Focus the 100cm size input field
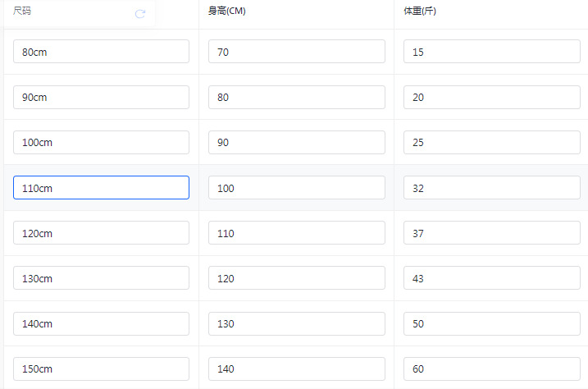Image resolution: width=588 pixels, height=389 pixels. point(101,142)
